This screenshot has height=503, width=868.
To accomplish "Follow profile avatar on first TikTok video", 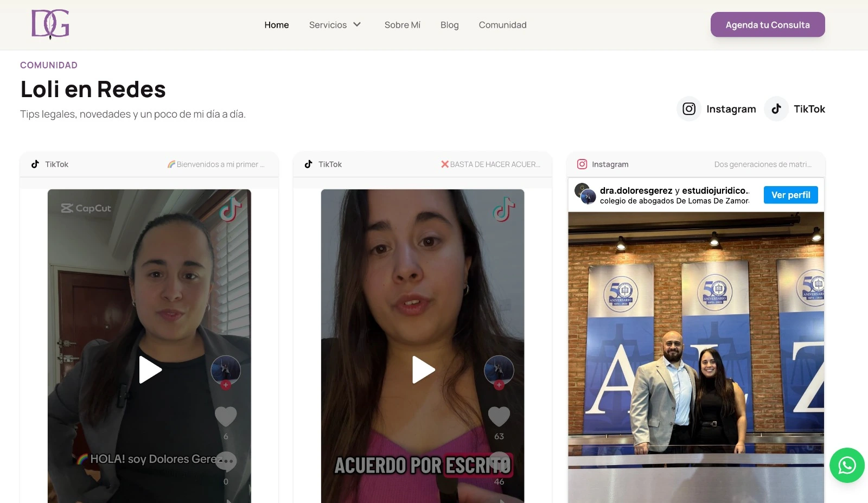I will pos(226,371).
